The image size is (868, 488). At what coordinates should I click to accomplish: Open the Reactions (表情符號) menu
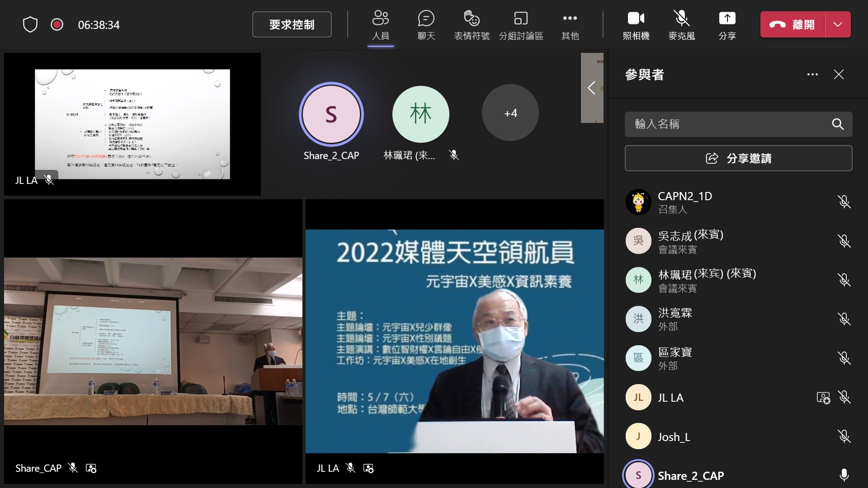coord(472,25)
